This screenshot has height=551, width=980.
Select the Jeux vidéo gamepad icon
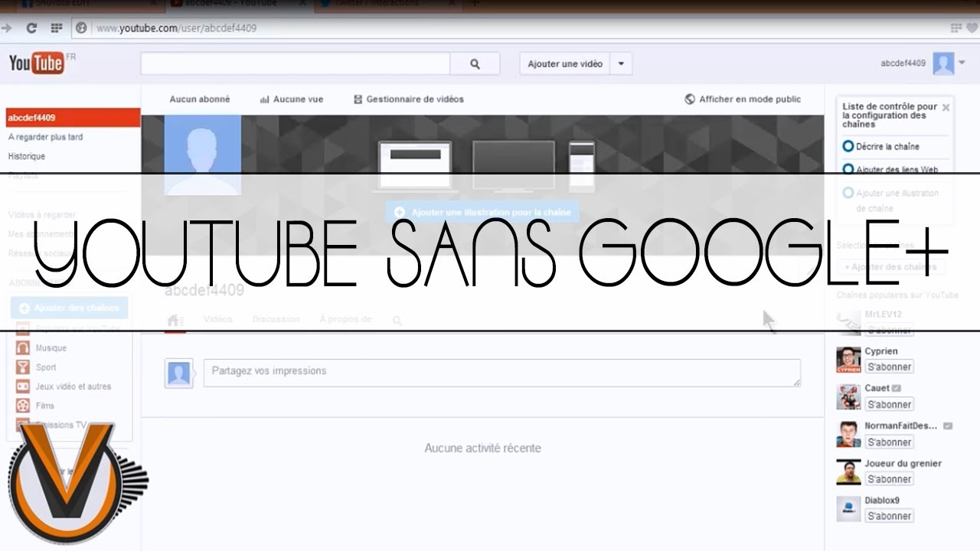point(23,386)
